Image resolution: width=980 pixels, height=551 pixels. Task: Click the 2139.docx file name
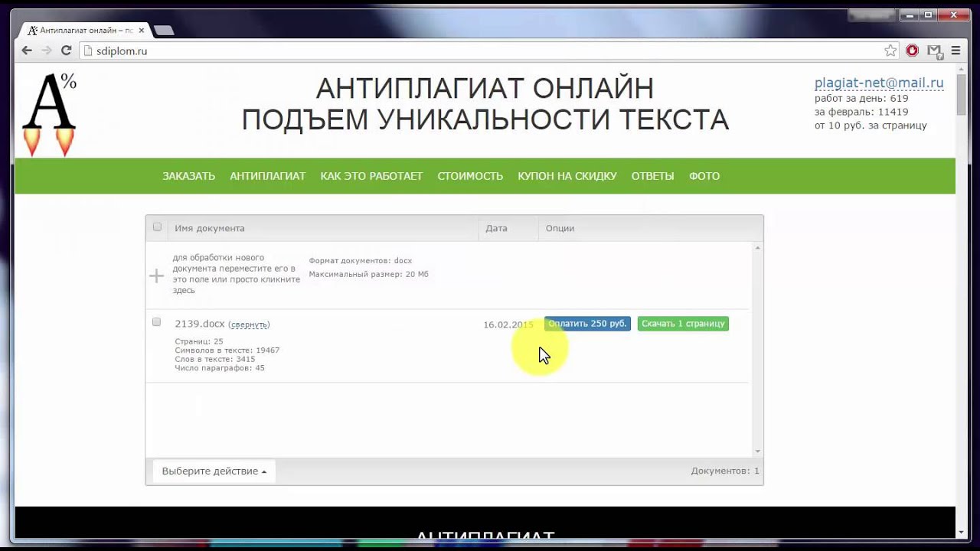(x=199, y=324)
